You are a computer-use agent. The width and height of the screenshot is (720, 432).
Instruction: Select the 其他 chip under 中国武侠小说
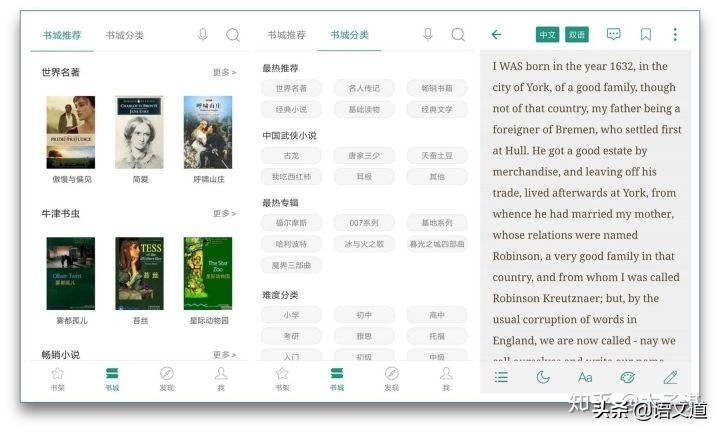coord(437,177)
